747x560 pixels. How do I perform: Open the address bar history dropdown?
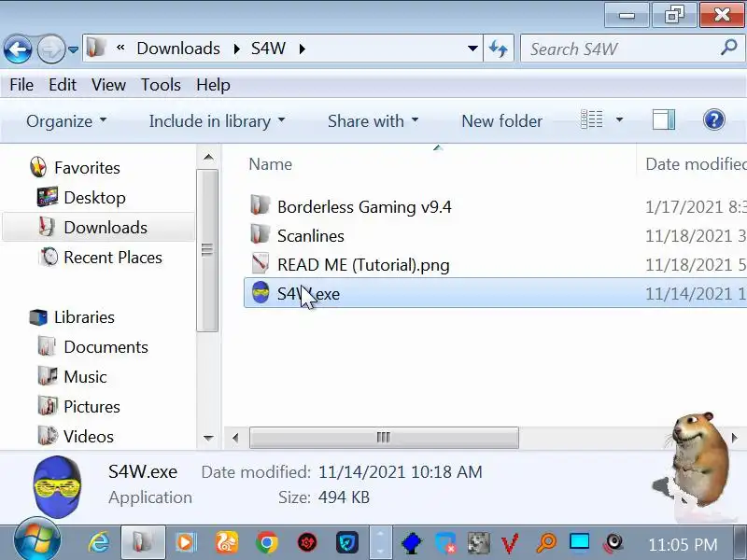point(472,49)
